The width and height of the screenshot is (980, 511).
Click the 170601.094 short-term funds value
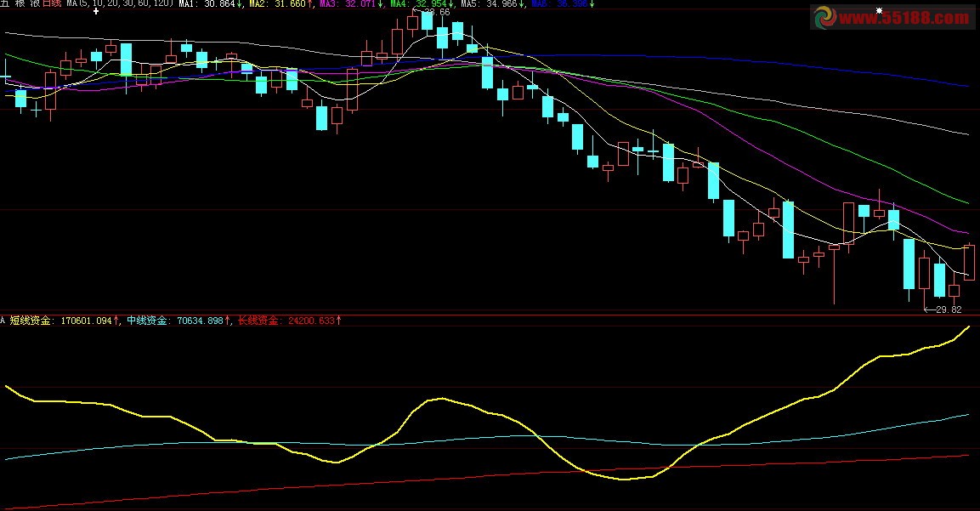tap(86, 321)
